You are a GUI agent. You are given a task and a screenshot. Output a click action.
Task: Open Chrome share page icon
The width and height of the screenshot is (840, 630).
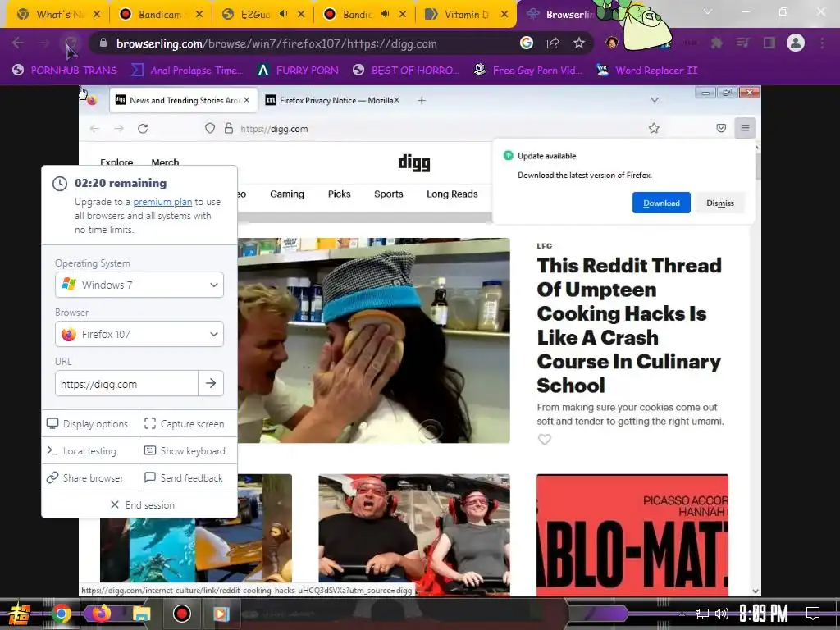point(553,43)
